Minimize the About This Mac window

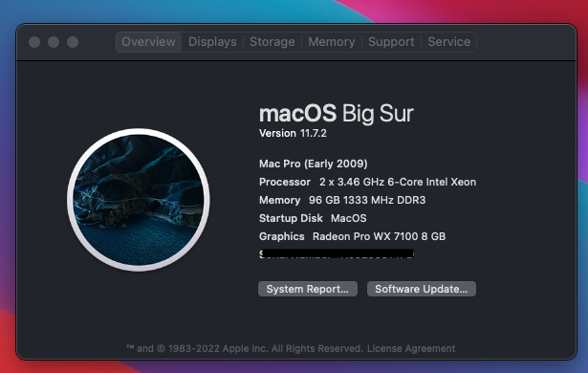pos(54,42)
